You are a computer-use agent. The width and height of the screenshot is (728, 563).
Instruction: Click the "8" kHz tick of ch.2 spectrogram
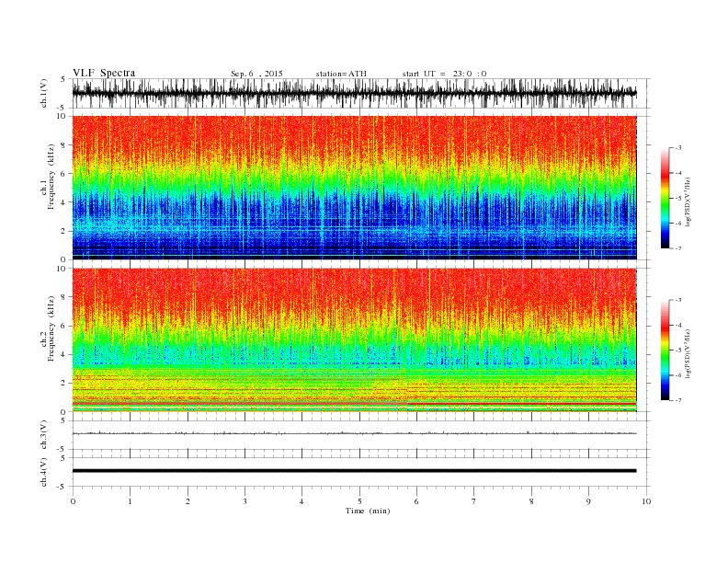click(64, 297)
